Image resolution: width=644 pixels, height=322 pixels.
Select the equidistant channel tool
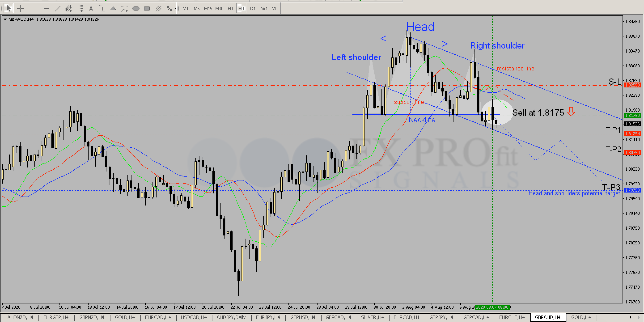68,8
